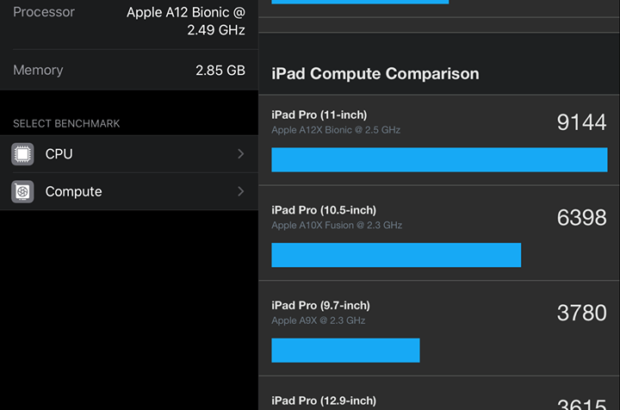Viewport: 620px width, 410px height.
Task: Click the blue bar at top
Action: [x=360, y=2]
